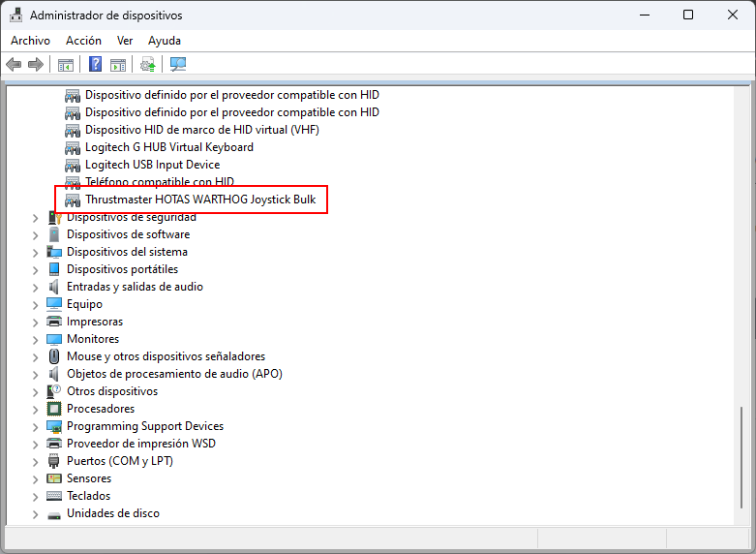
Task: Click the Unidades de disco drive icon
Action: [x=54, y=515]
